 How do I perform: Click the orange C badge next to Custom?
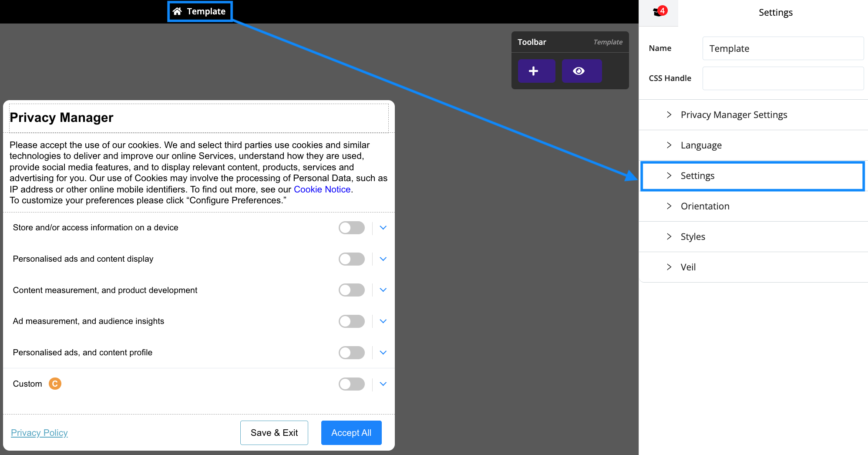coord(55,384)
